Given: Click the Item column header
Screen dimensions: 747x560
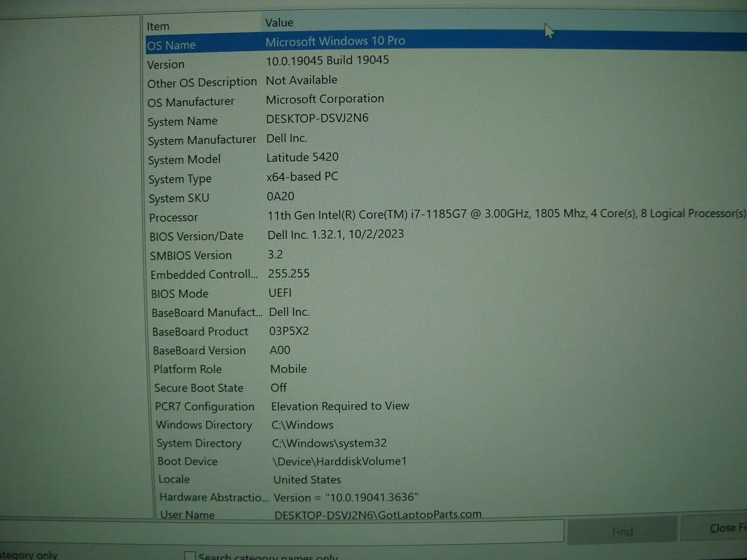Looking at the screenshot, I should 158,27.
